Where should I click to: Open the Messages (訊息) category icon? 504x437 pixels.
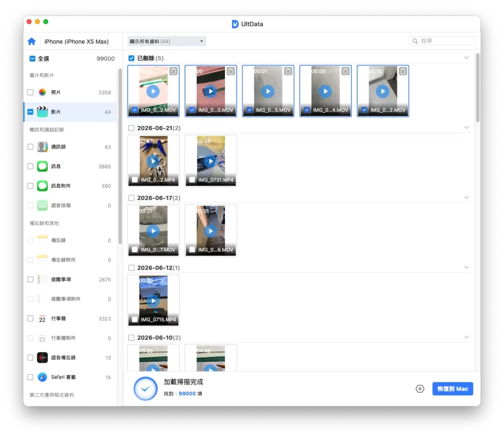[42, 166]
